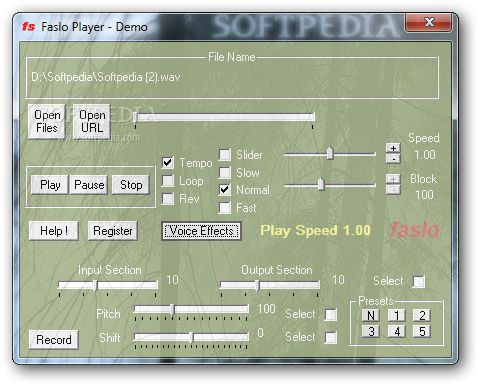Image resolution: width=479 pixels, height=385 pixels.
Task: Click the Output Section slider thumb
Action: tap(257, 285)
